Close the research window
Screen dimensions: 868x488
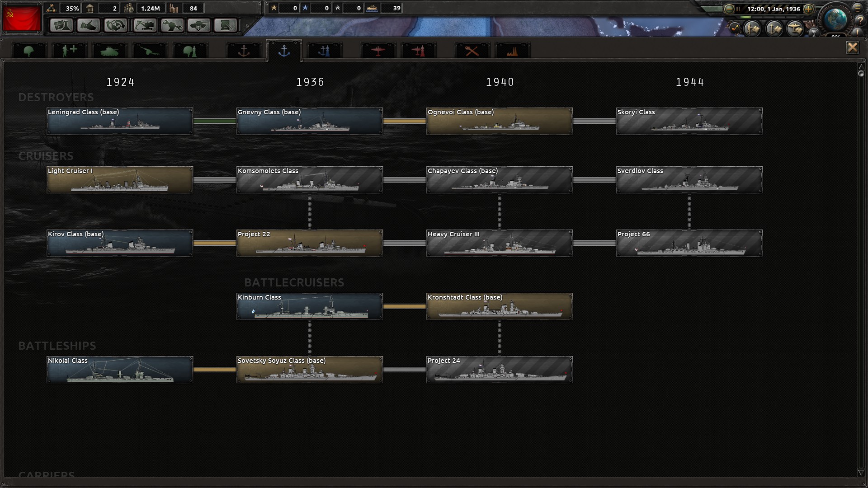point(852,47)
